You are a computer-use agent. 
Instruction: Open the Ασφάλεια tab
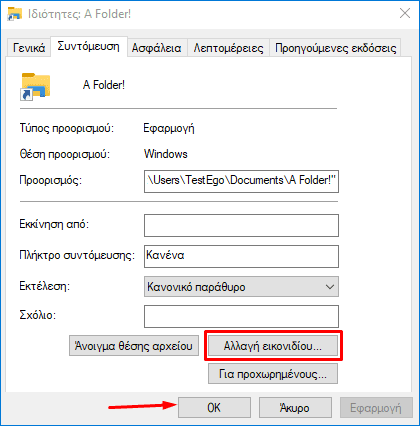click(157, 48)
